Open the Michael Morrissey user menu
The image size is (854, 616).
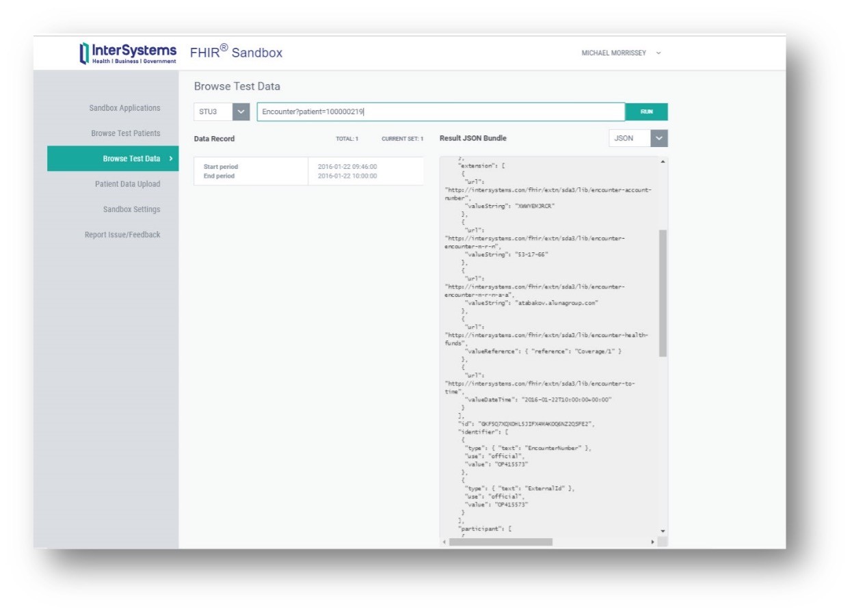click(x=621, y=53)
